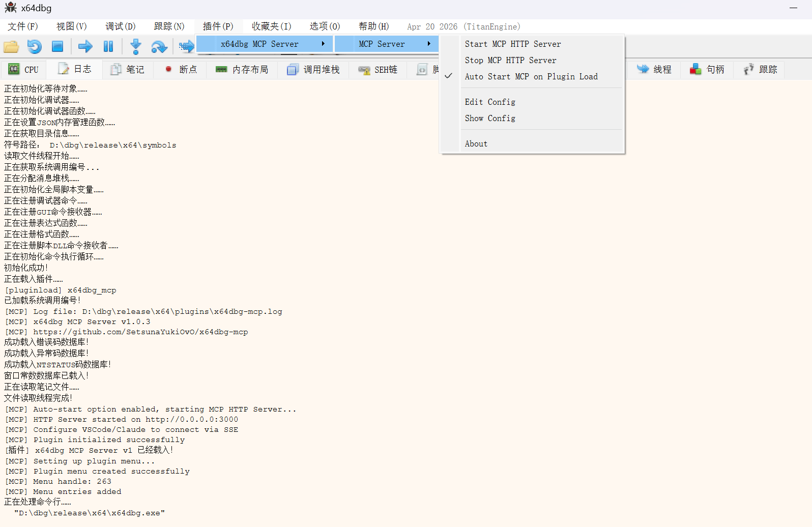This screenshot has width=812, height=527.
Task: Select the '初始化成功!' log line
Action: 26,268
